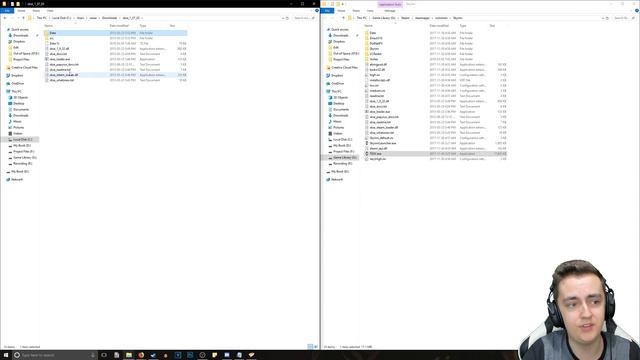Click the This PC breadcrumb in the Skyrim window
Image resolution: width=640 pixels, height=360 pixels.
coord(362,18)
